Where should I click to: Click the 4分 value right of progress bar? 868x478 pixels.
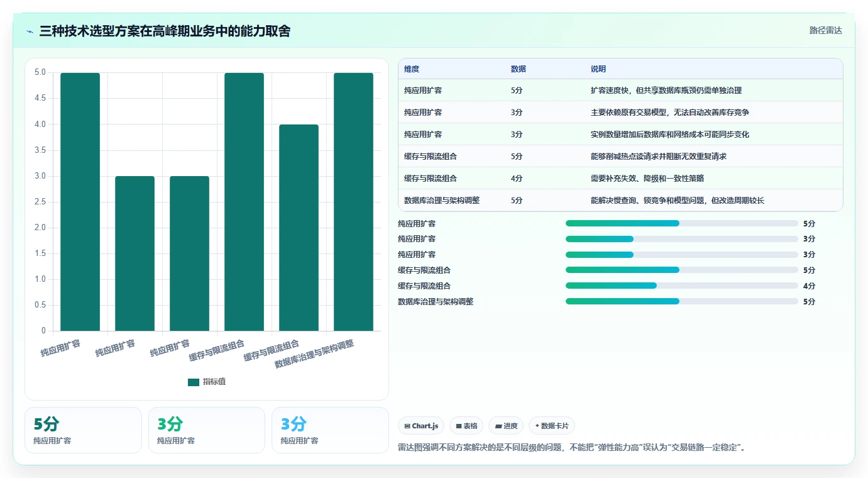[809, 286]
